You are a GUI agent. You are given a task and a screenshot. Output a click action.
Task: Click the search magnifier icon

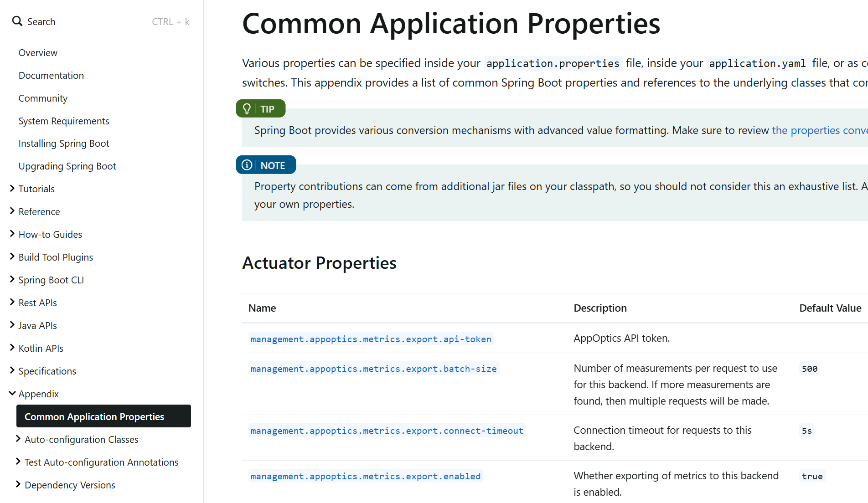(x=17, y=21)
